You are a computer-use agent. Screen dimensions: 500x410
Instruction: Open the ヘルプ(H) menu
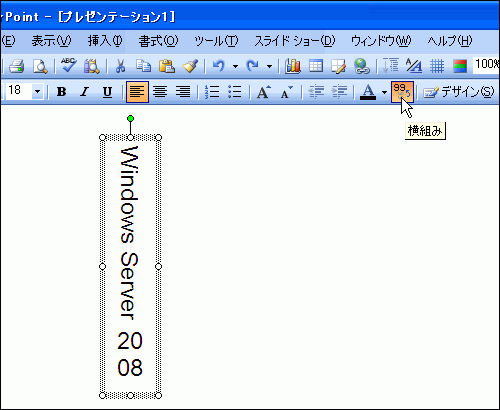click(x=450, y=41)
